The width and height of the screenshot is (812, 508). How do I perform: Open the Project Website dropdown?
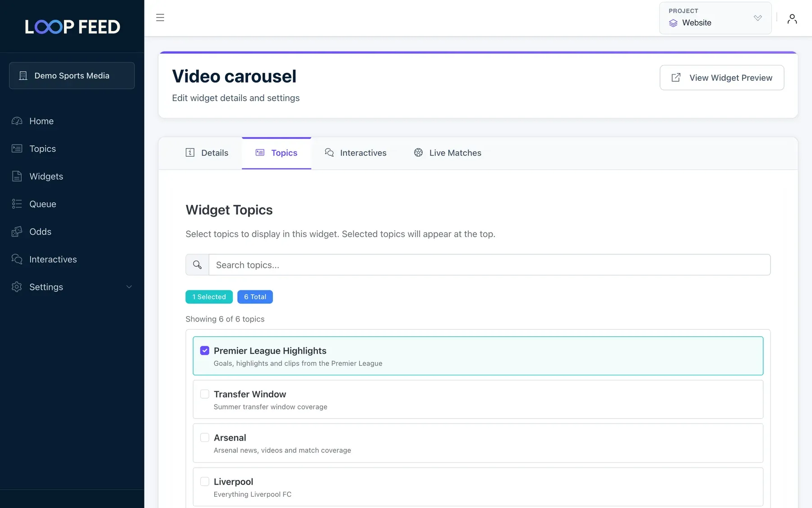tap(715, 18)
